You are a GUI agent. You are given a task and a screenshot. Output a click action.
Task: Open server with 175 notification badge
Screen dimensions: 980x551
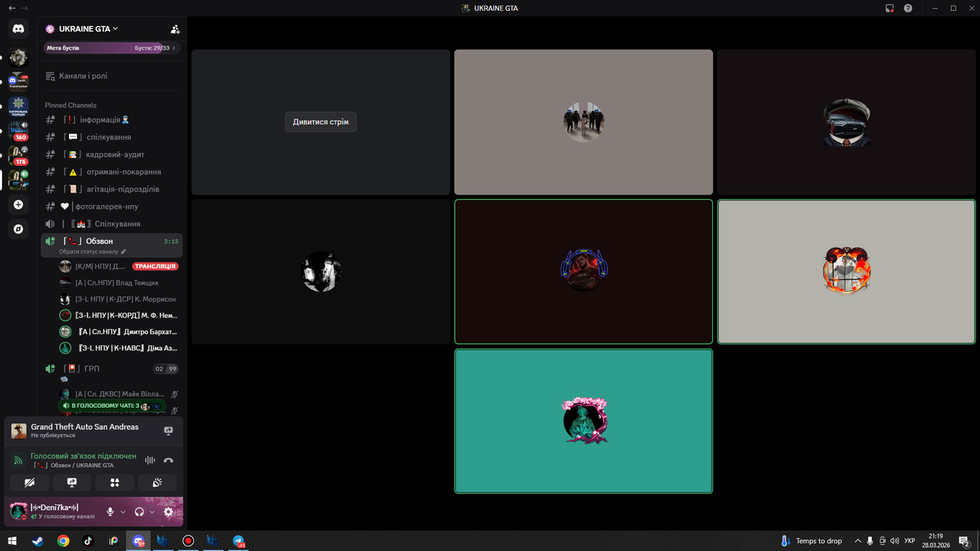click(x=18, y=155)
